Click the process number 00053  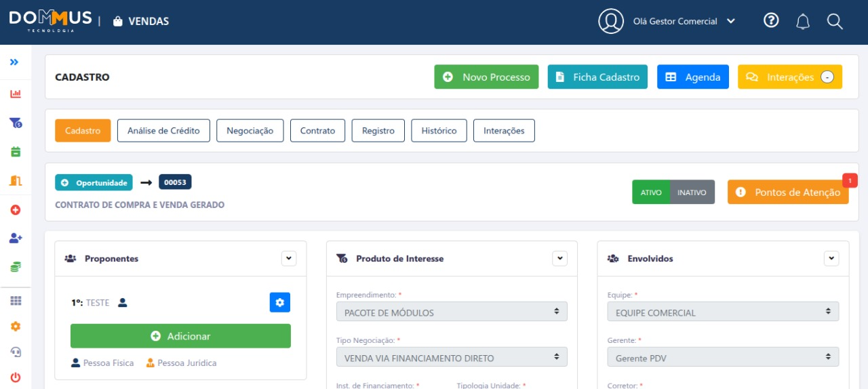[x=175, y=182]
